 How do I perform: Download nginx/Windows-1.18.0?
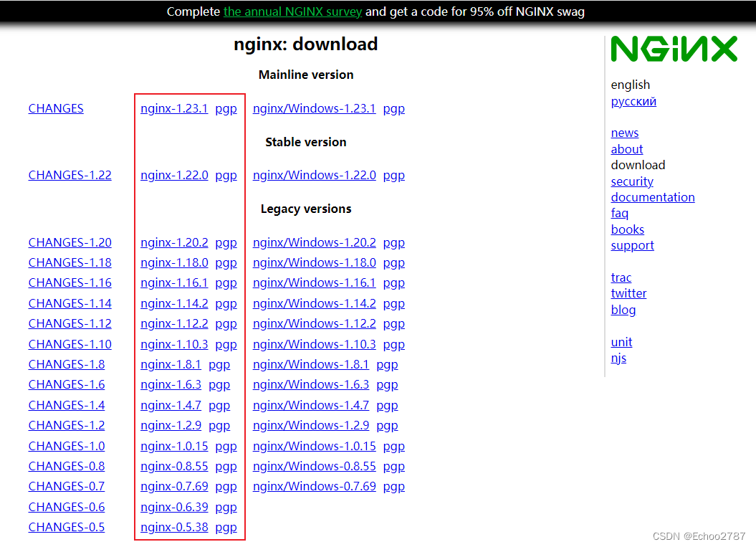[315, 262]
